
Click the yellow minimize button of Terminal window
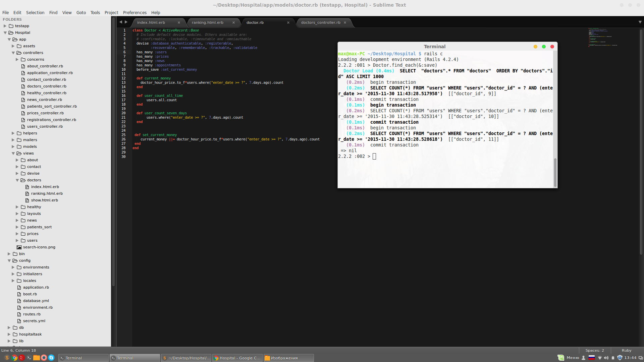(535, 47)
